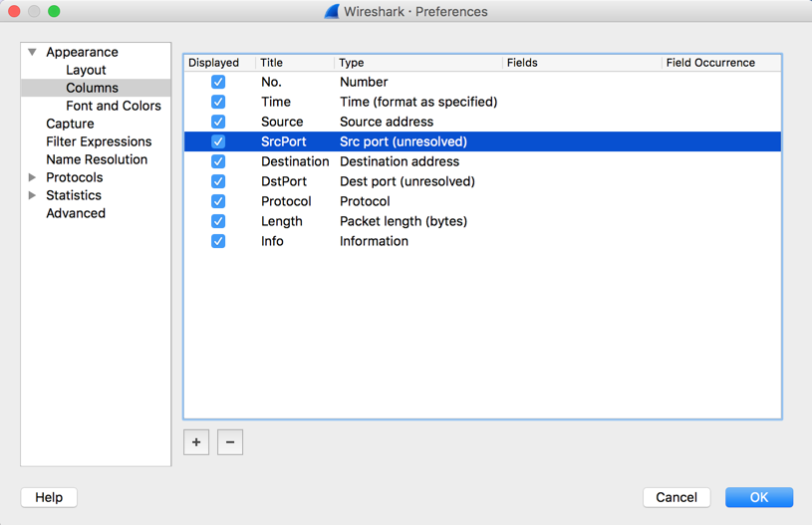The height and width of the screenshot is (525, 812).
Task: Select the Appearance tree label
Action: pyautogui.click(x=82, y=52)
